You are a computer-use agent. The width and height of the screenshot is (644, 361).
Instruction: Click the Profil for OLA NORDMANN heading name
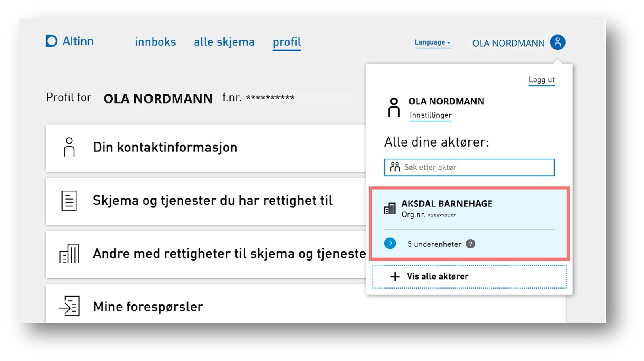(x=158, y=98)
